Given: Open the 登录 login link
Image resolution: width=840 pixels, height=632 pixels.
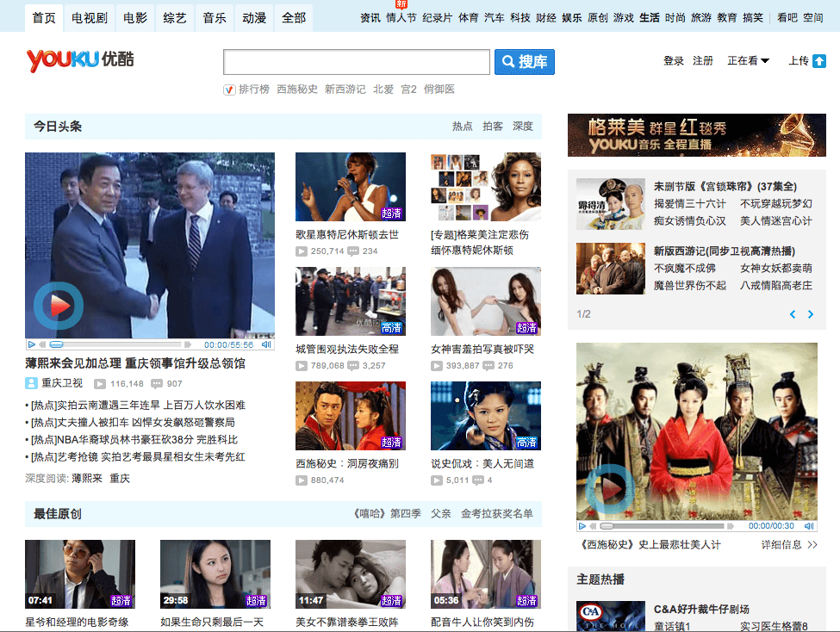Looking at the screenshot, I should (674, 61).
